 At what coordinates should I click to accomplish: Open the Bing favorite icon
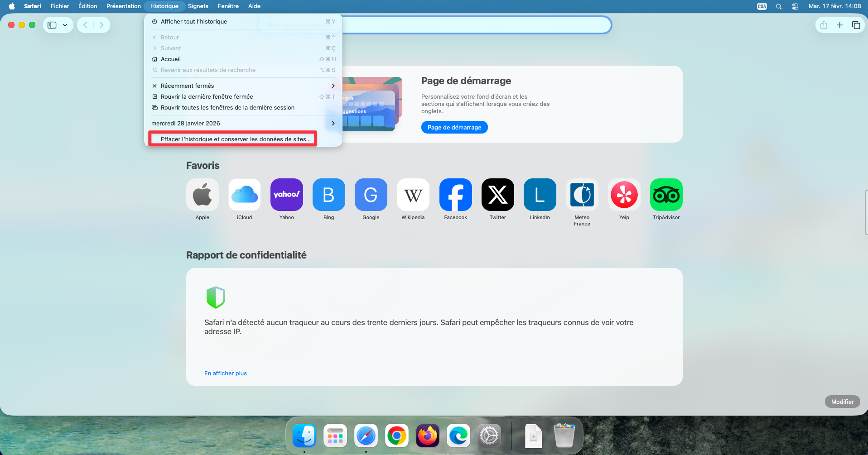click(329, 195)
